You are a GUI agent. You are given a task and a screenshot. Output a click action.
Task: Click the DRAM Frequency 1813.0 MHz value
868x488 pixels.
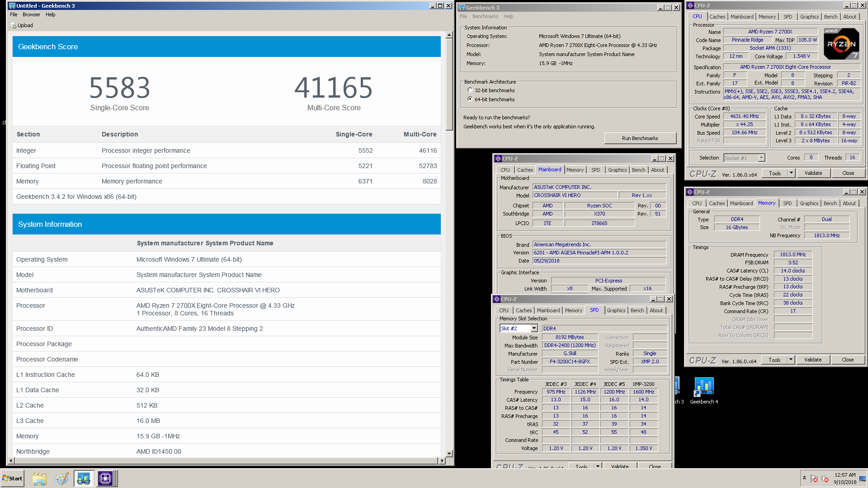click(x=793, y=254)
